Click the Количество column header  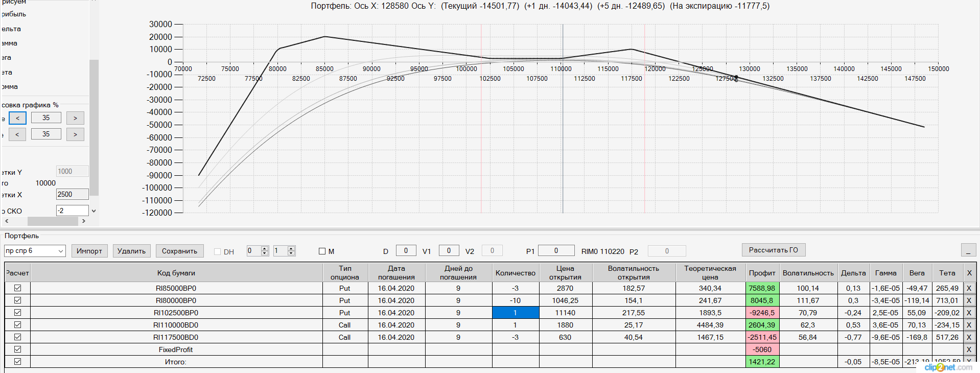(516, 273)
